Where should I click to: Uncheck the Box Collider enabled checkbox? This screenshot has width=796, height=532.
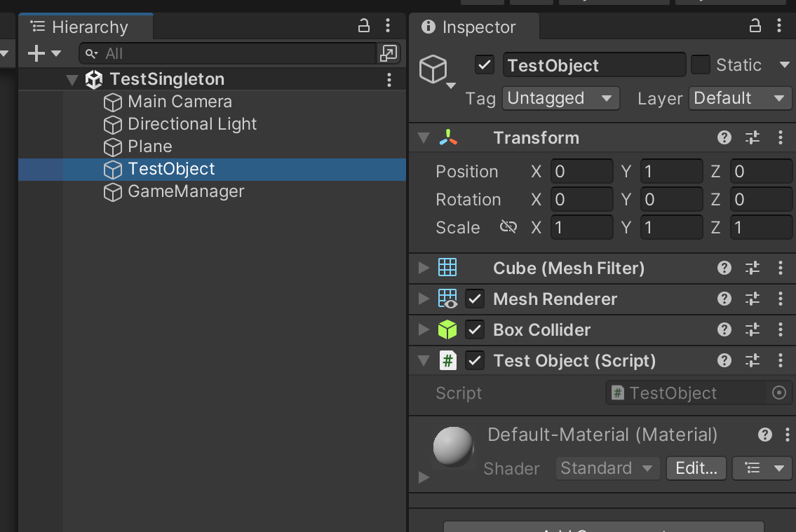(475, 330)
